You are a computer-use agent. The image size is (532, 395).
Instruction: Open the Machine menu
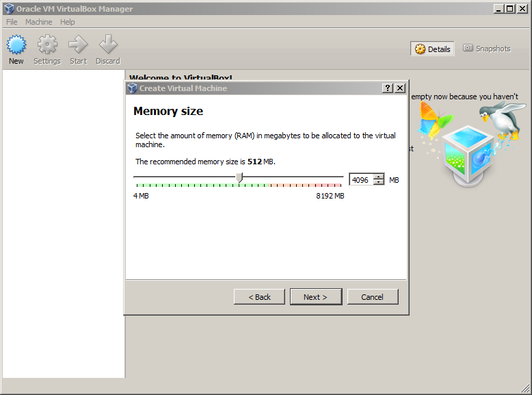(39, 22)
